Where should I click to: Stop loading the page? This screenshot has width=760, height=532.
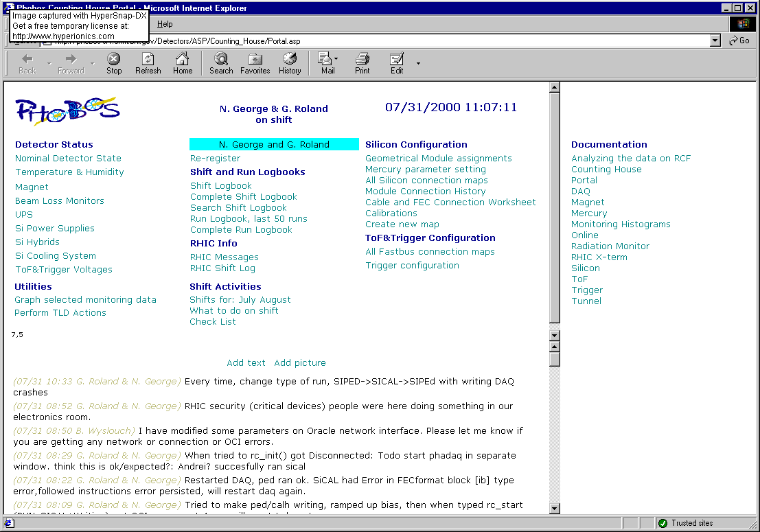(x=114, y=64)
